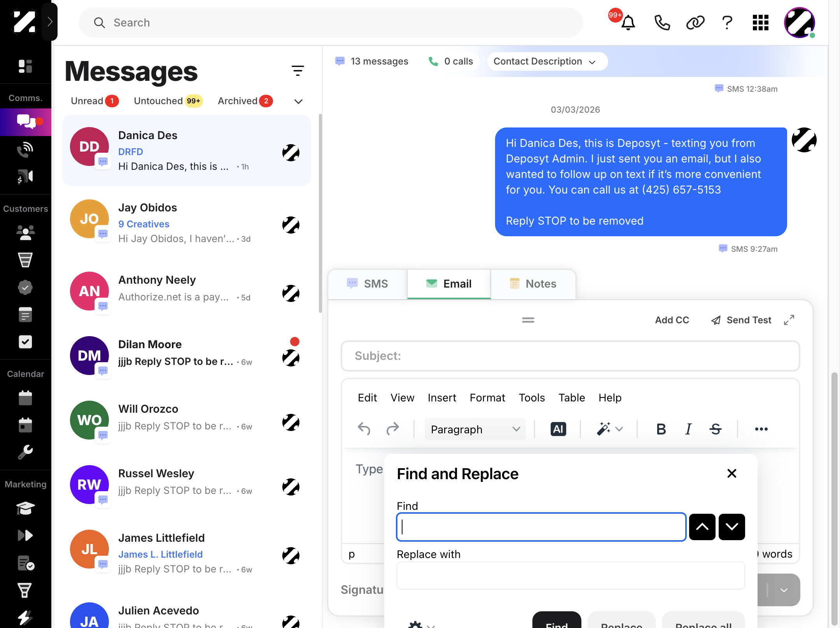The height and width of the screenshot is (628, 840).
Task: Open the Insert menu
Action: pos(442,398)
